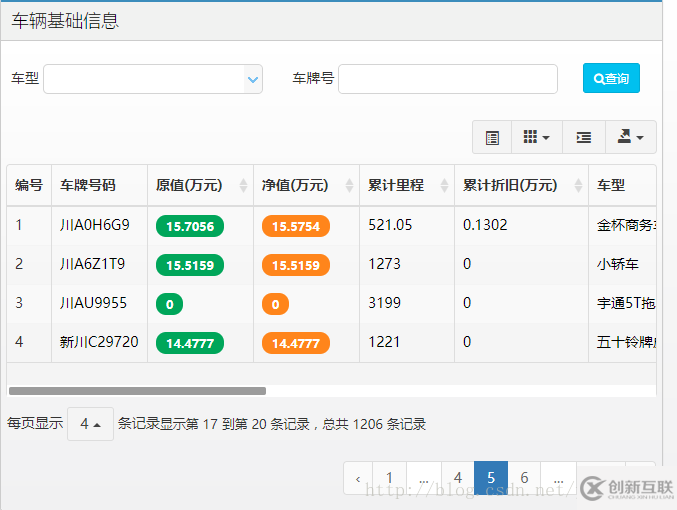Select current page 5
677x510 pixels.
coord(491,478)
